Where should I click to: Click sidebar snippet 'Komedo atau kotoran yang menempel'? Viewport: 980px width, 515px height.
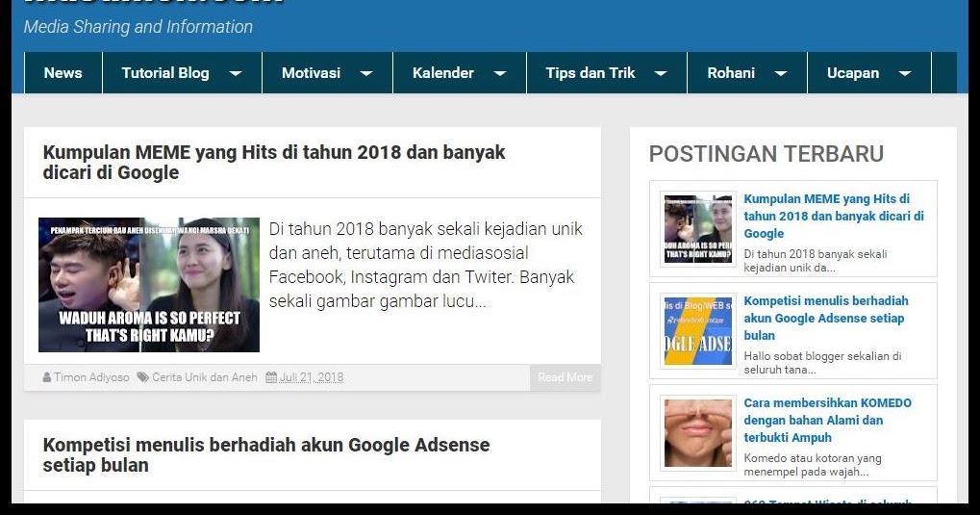pyautogui.click(x=813, y=465)
